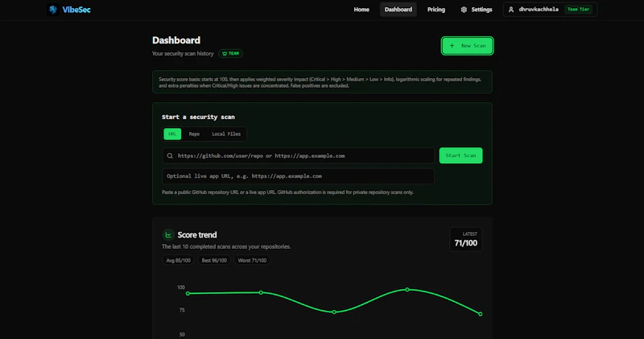Select the Dashboard nav tab
Screen dimensions: 644x339
398,10
